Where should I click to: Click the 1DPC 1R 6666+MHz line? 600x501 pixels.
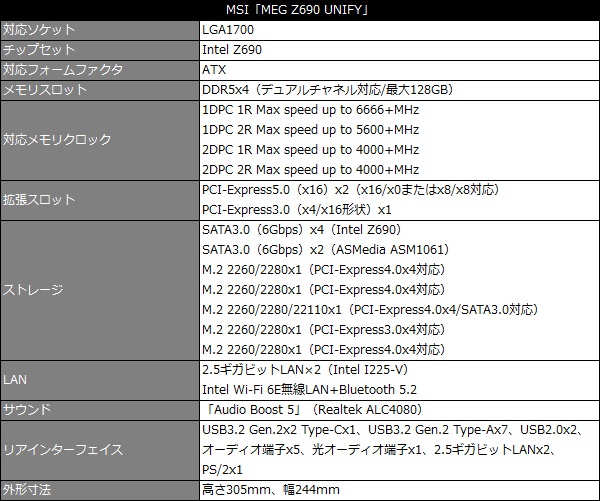[310, 110]
